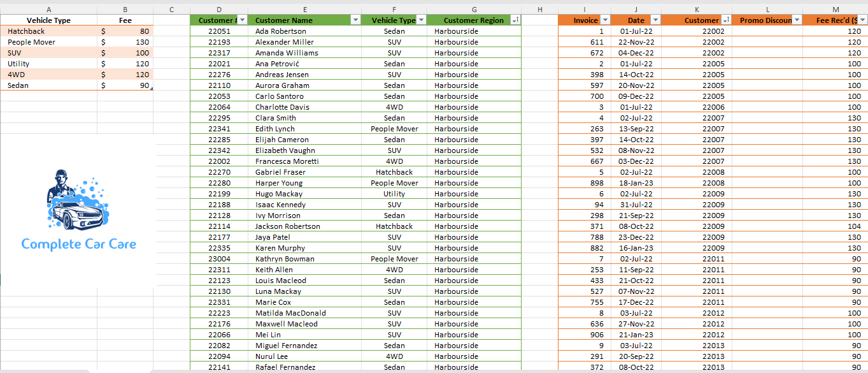This screenshot has width=868, height=373.
Task: Select column M header
Action: (x=836, y=9)
